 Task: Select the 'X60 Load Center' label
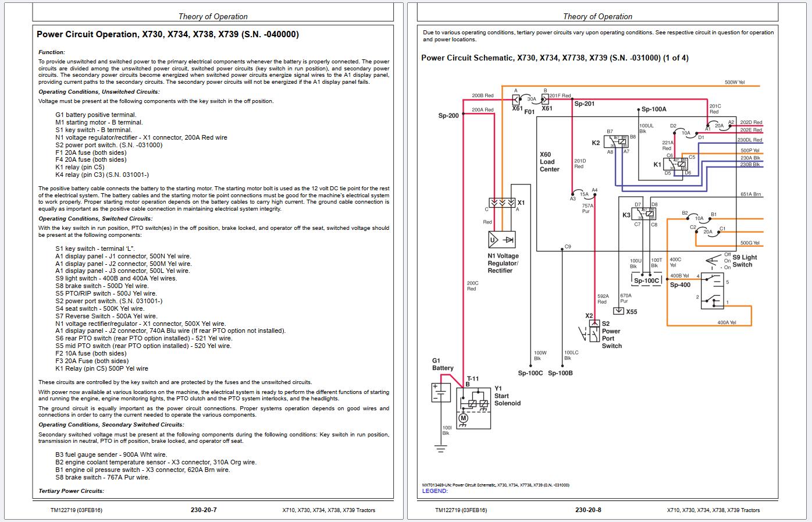click(550, 162)
